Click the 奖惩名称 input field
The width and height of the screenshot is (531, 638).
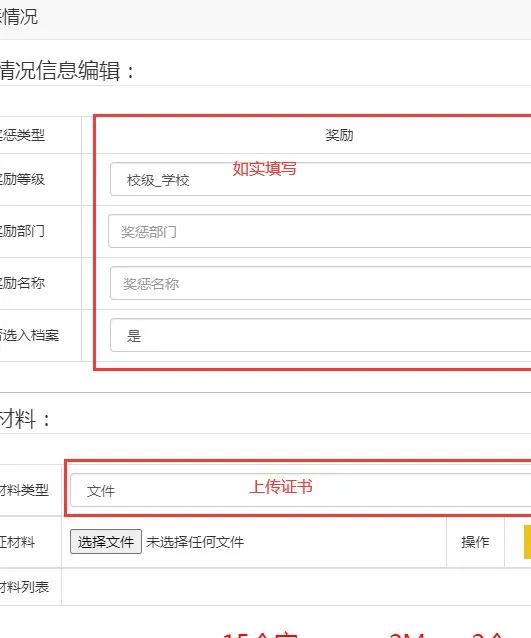pos(321,283)
